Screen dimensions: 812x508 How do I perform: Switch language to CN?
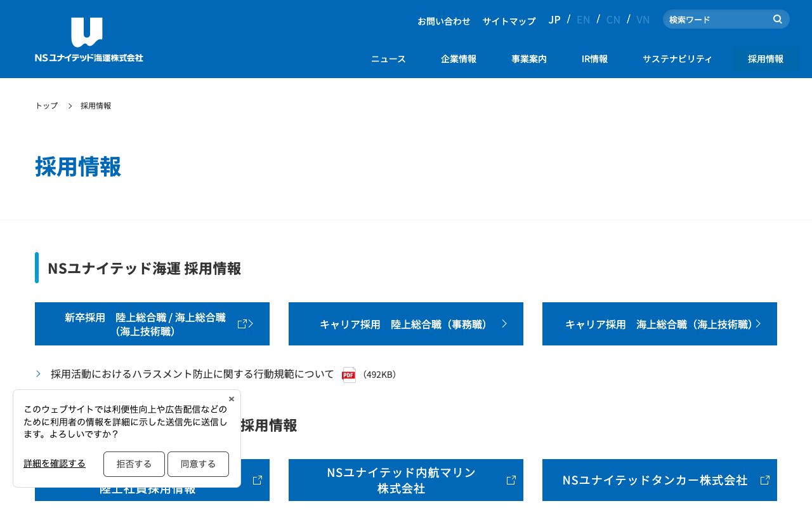click(613, 20)
